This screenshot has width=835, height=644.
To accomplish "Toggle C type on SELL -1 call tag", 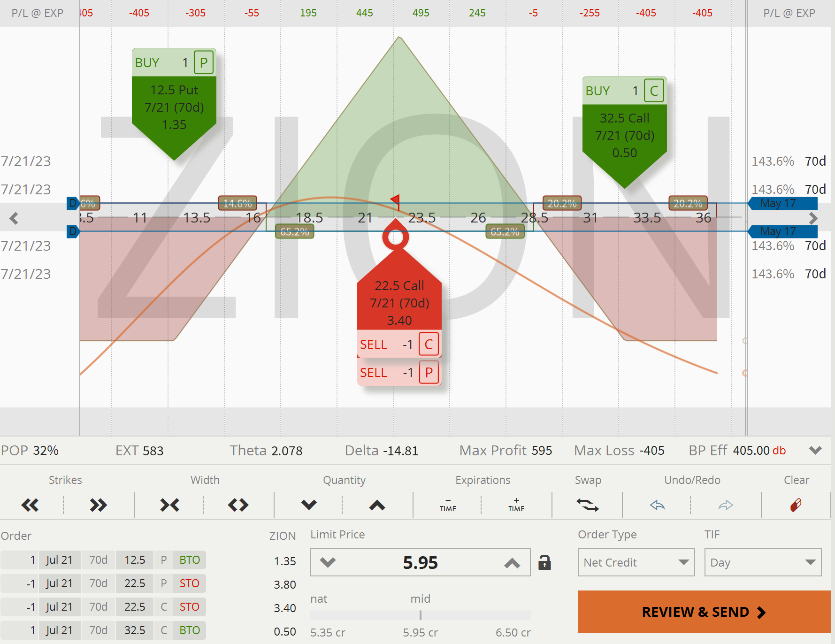I will pos(429,345).
